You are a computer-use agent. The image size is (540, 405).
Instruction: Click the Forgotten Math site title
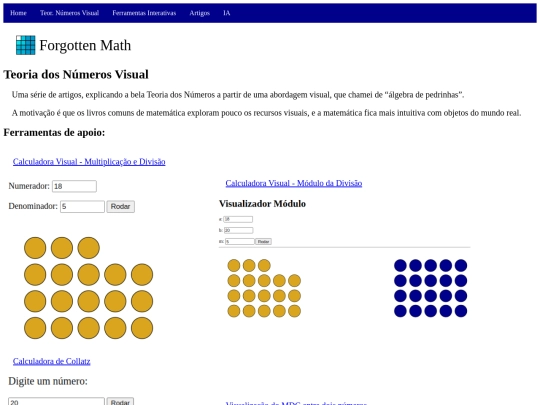click(x=85, y=45)
